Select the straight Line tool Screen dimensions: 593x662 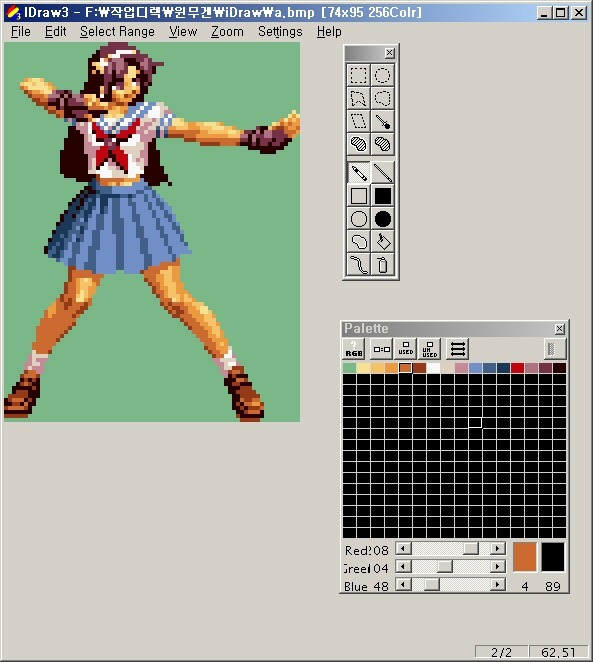click(382, 172)
